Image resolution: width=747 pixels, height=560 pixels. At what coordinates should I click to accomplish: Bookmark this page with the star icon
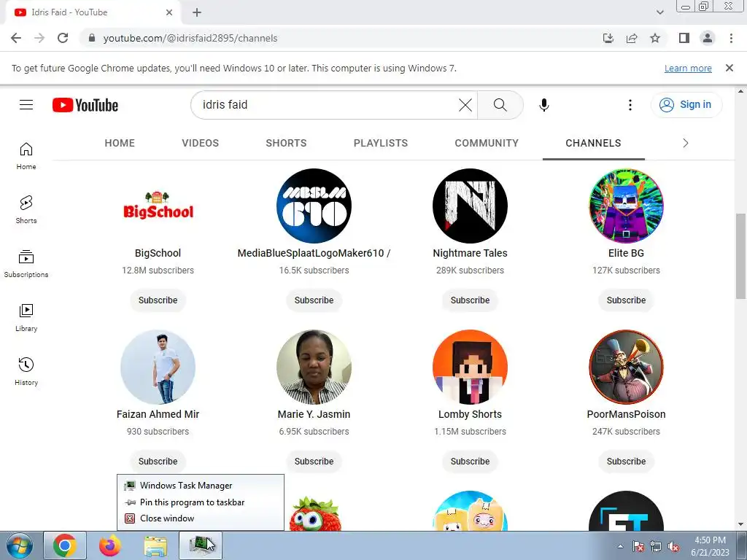(x=655, y=38)
